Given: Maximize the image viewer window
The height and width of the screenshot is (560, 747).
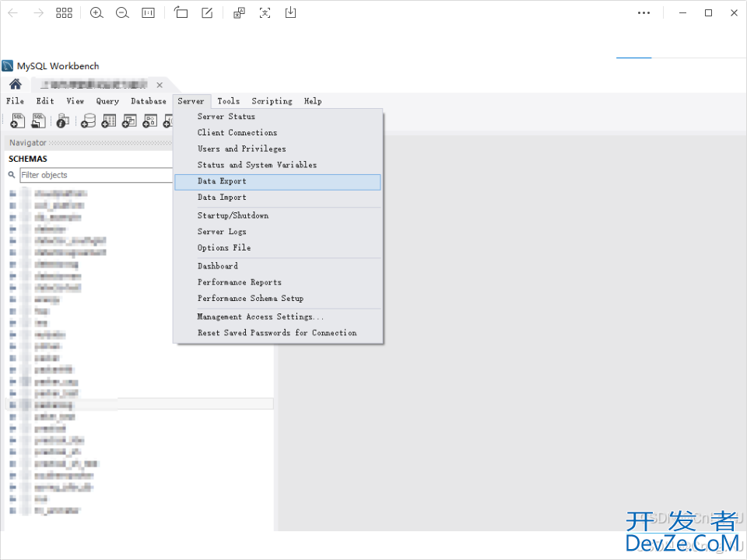Looking at the screenshot, I should coord(708,13).
